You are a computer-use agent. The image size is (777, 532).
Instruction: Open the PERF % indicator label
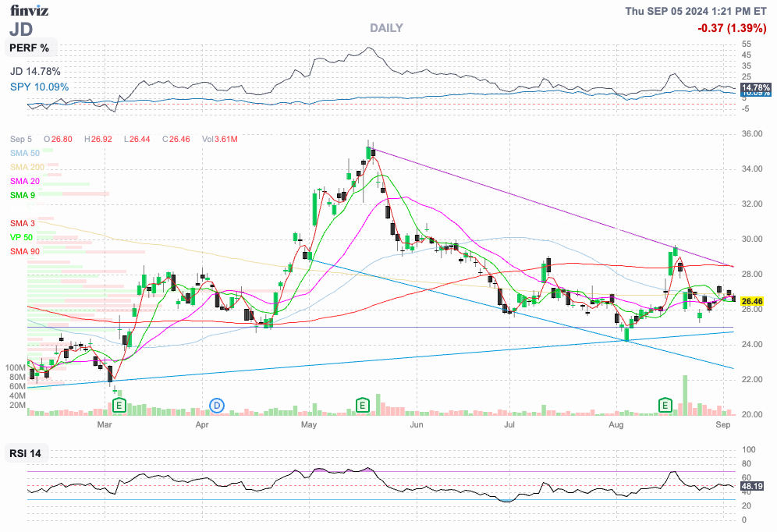coord(30,48)
